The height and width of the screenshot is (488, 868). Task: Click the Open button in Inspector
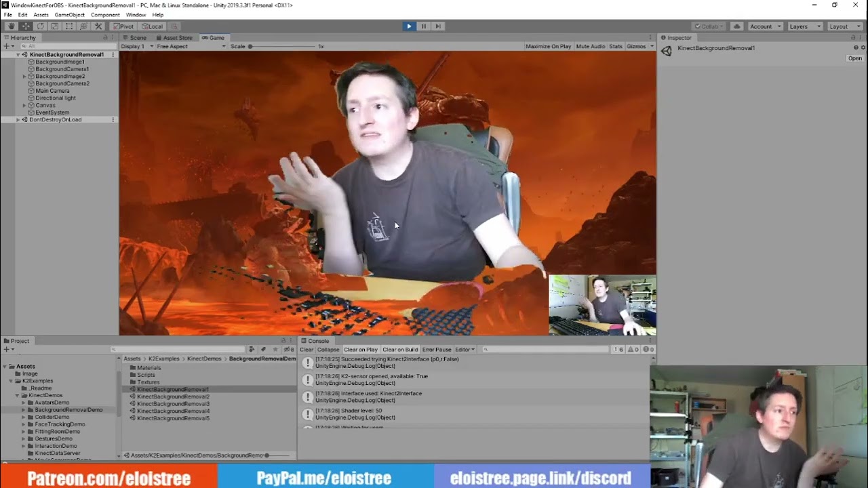(x=855, y=58)
